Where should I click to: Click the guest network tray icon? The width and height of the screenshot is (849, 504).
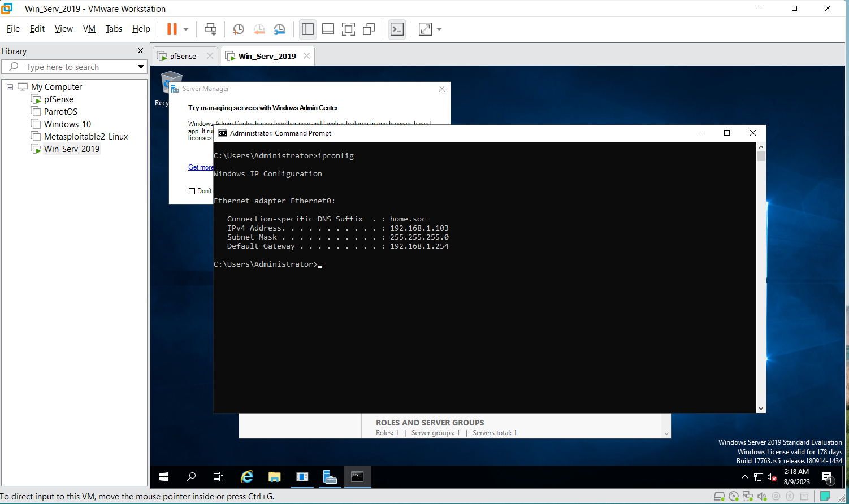[x=759, y=477]
